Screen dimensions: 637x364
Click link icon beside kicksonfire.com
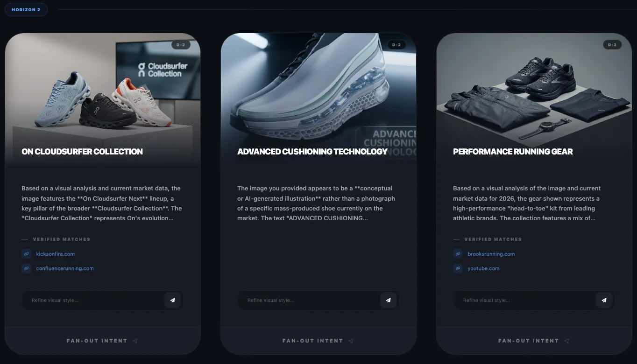tap(26, 254)
